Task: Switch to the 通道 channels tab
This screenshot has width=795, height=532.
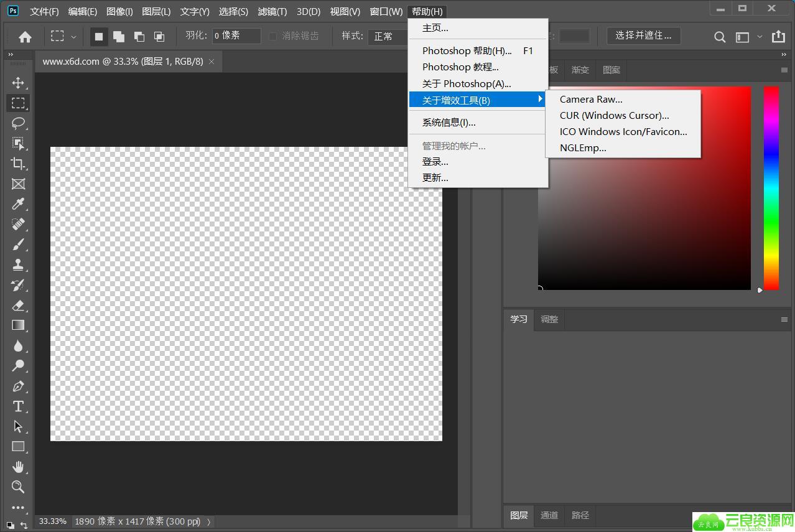Action: tap(549, 515)
